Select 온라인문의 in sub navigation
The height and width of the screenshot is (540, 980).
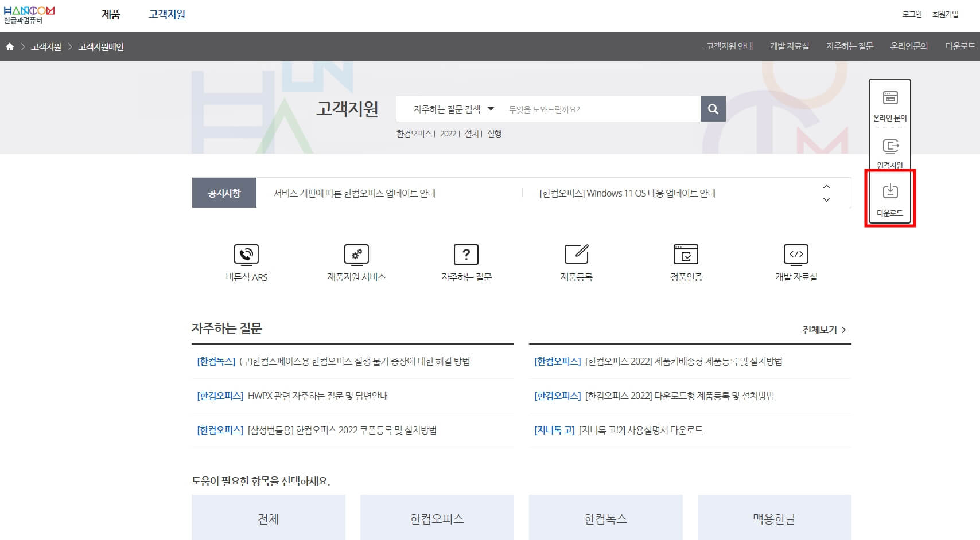[x=909, y=46]
